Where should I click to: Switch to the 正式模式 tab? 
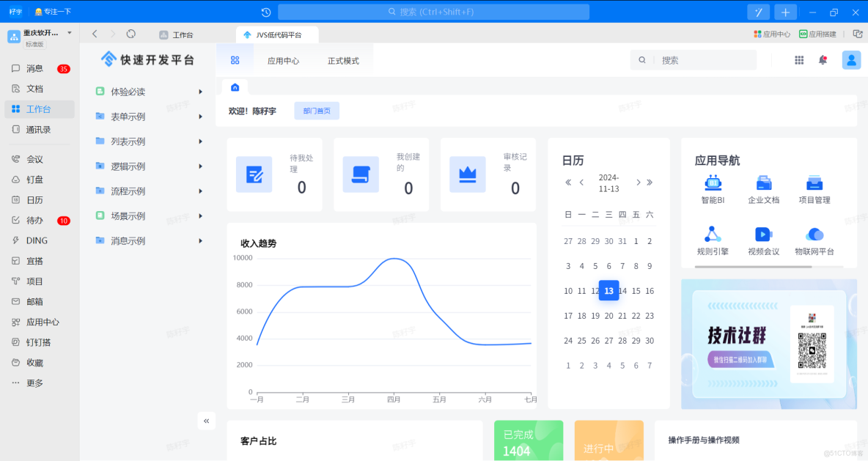[x=345, y=60]
